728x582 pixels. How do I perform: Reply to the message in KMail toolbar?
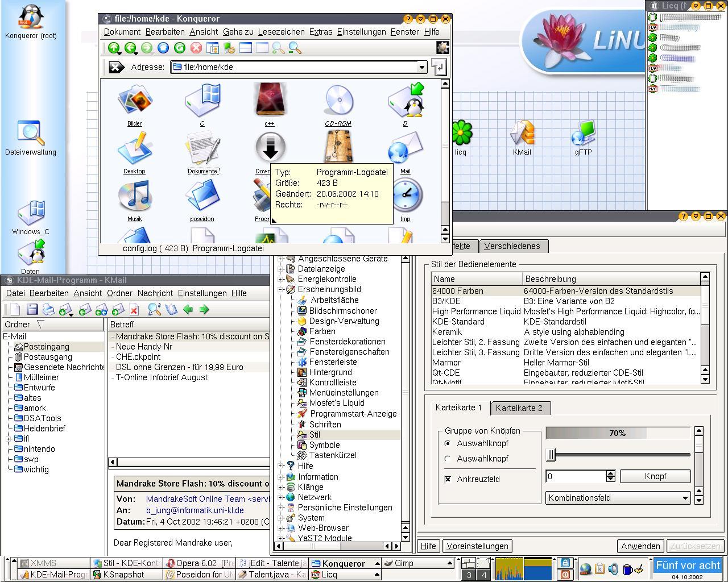coord(85,310)
